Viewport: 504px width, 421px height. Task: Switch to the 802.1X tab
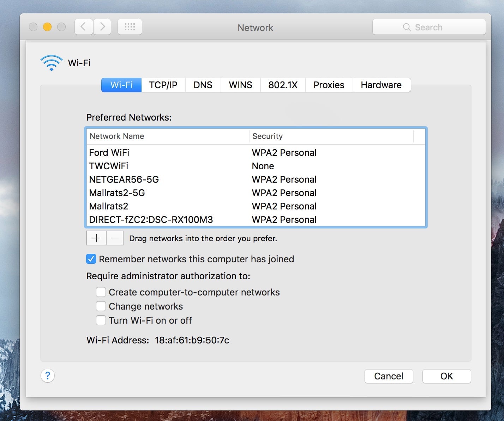click(x=283, y=85)
